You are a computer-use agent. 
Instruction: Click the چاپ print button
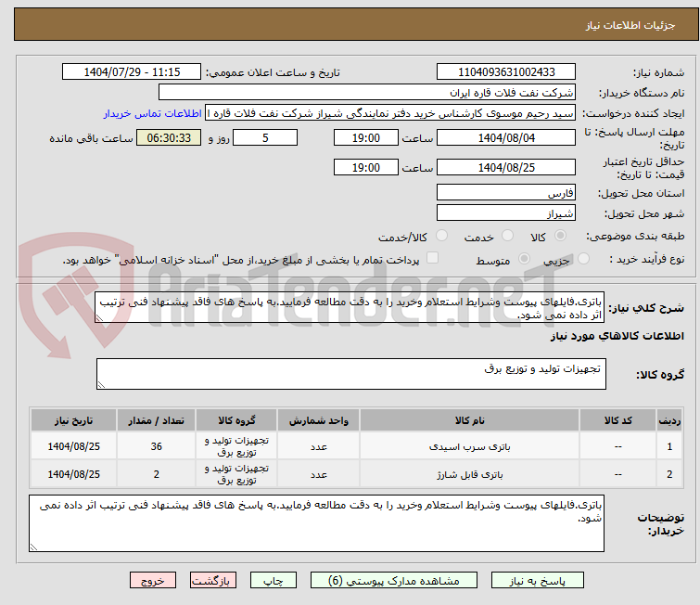(274, 581)
